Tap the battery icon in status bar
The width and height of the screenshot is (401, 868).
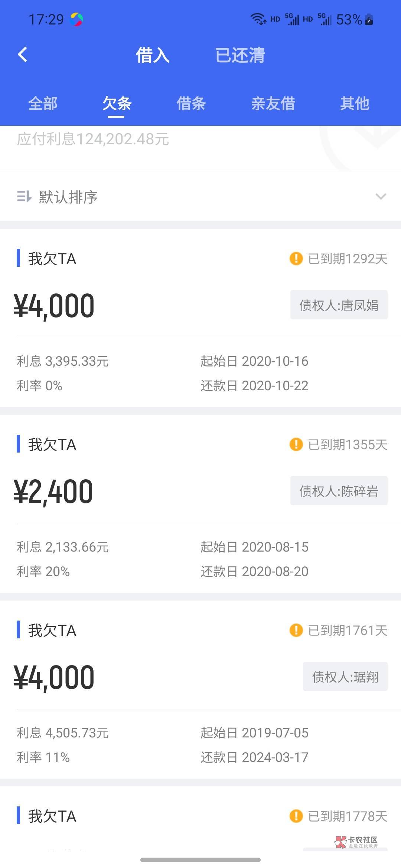click(x=369, y=19)
